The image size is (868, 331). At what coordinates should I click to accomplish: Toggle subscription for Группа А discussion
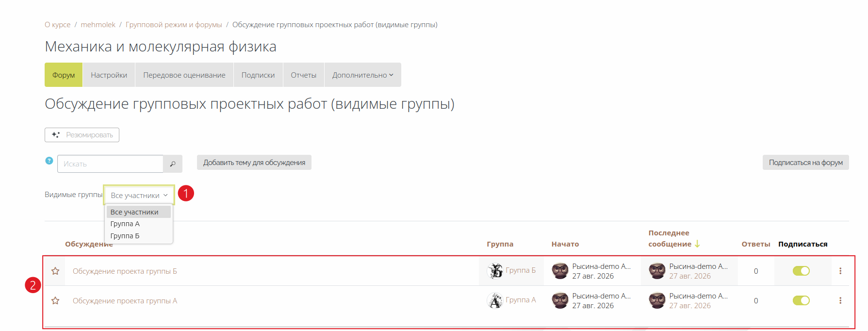pos(801,300)
